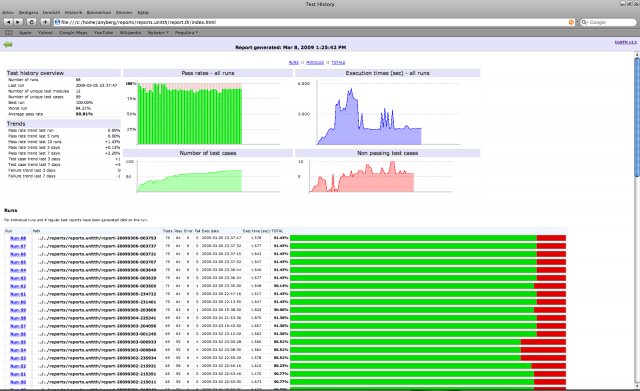Image resolution: width=640 pixels, height=391 pixels.
Task: Click the pass-rate bar of Run-68 row
Action: pos(428,238)
